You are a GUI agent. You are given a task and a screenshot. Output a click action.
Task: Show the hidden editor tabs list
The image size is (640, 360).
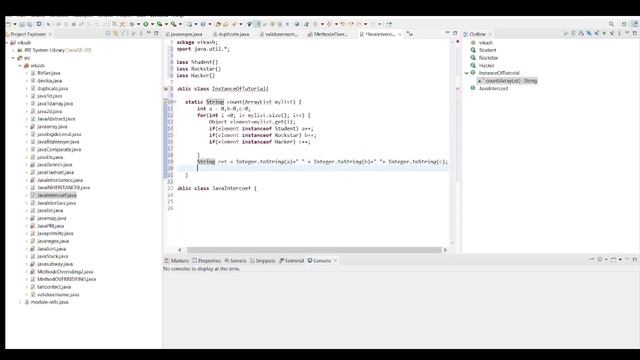coord(410,34)
